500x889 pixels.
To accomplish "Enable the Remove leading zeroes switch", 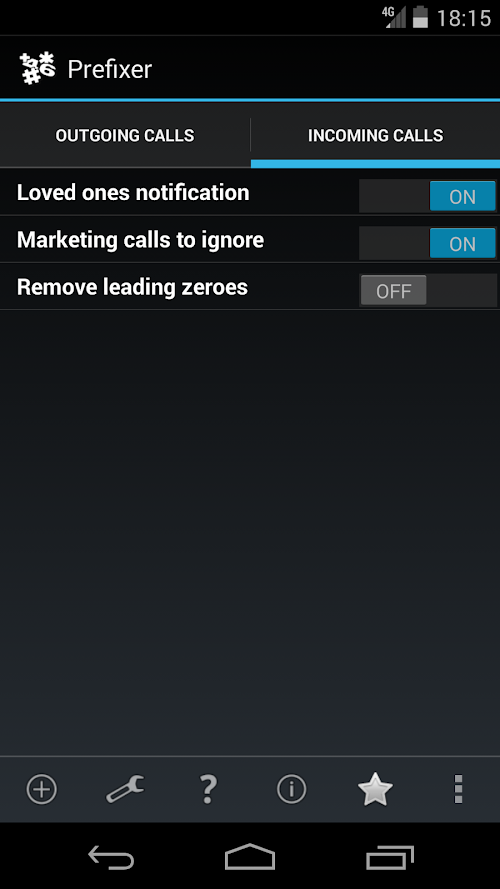I will pos(428,290).
